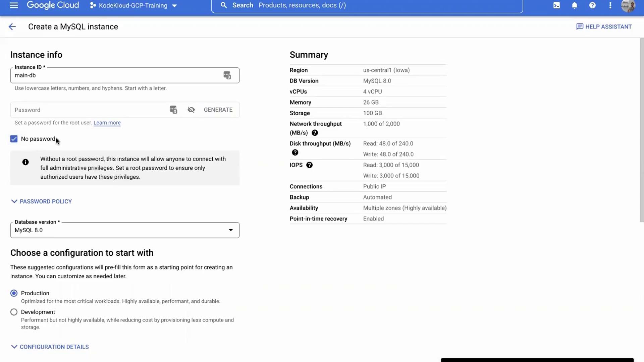This screenshot has width=644, height=362.
Task: Click the Disk throughput help icon
Action: [295, 153]
